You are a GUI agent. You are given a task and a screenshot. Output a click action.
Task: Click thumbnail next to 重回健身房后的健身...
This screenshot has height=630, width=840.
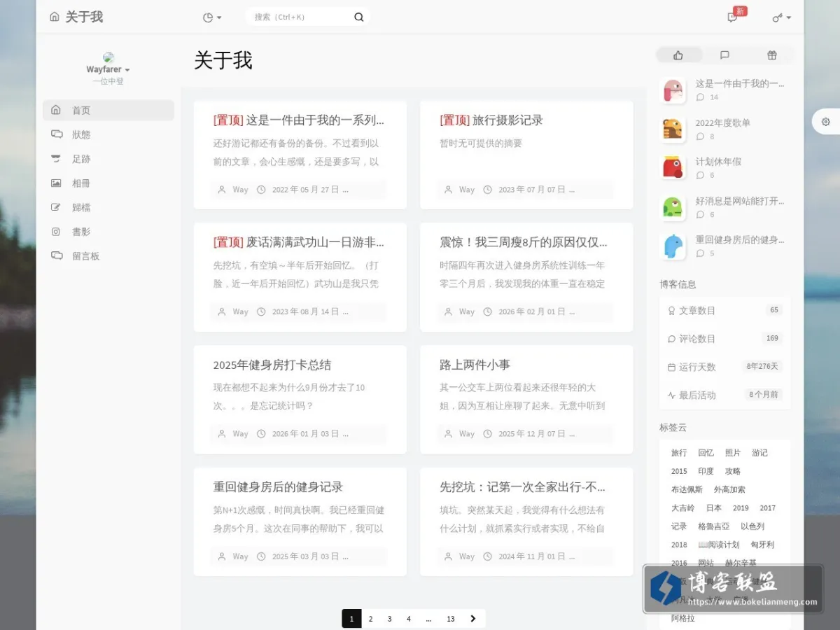pyautogui.click(x=673, y=246)
